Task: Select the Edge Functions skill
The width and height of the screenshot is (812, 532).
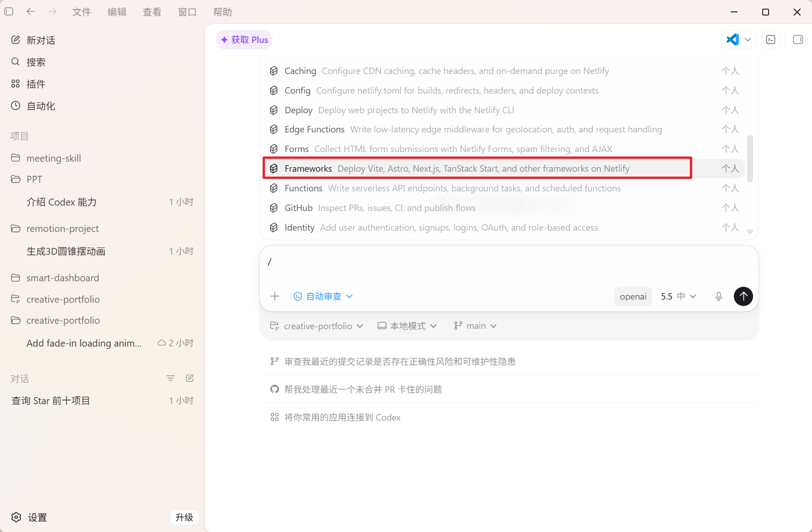Action: [504, 129]
